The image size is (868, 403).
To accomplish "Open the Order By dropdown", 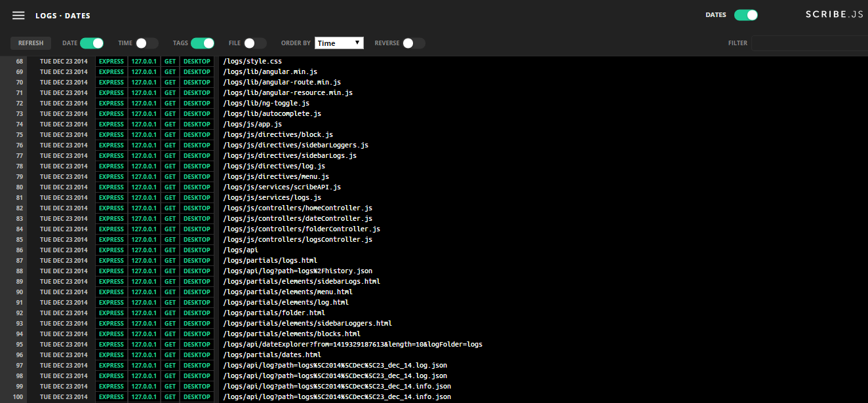I will (x=339, y=43).
